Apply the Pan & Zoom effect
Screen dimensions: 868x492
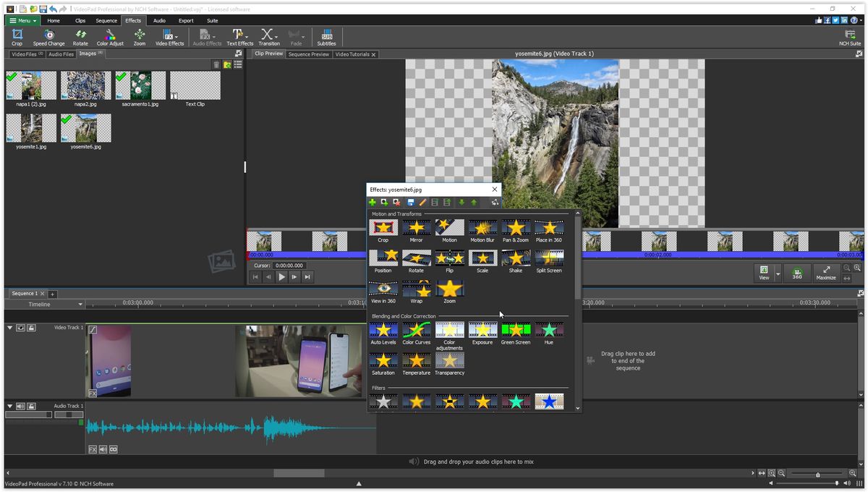pos(516,228)
